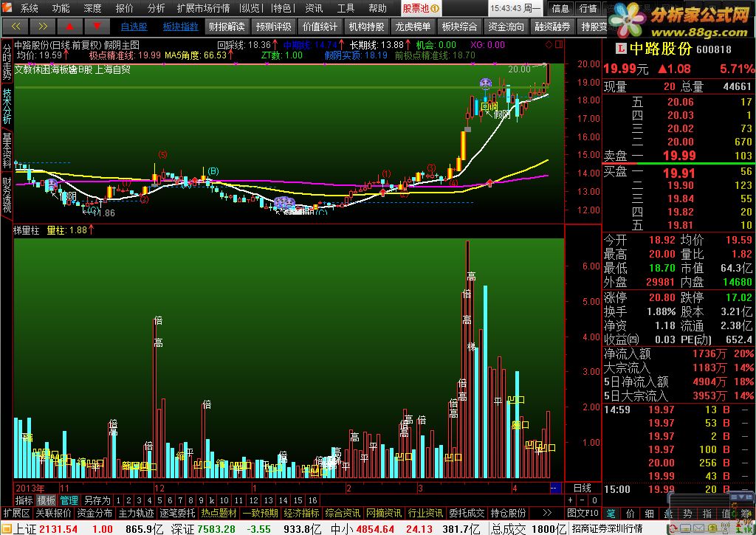Screen dimensions: 756x535
Task: Click the 行情 button in the top bar
Action: (x=588, y=8)
